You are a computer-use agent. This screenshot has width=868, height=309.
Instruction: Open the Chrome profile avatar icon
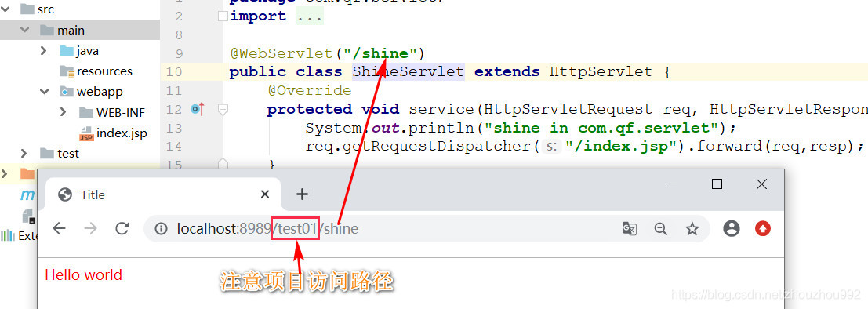(x=732, y=229)
